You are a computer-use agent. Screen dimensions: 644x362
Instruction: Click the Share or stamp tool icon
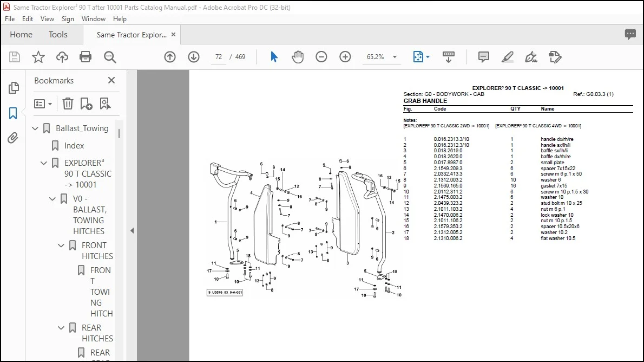(555, 57)
